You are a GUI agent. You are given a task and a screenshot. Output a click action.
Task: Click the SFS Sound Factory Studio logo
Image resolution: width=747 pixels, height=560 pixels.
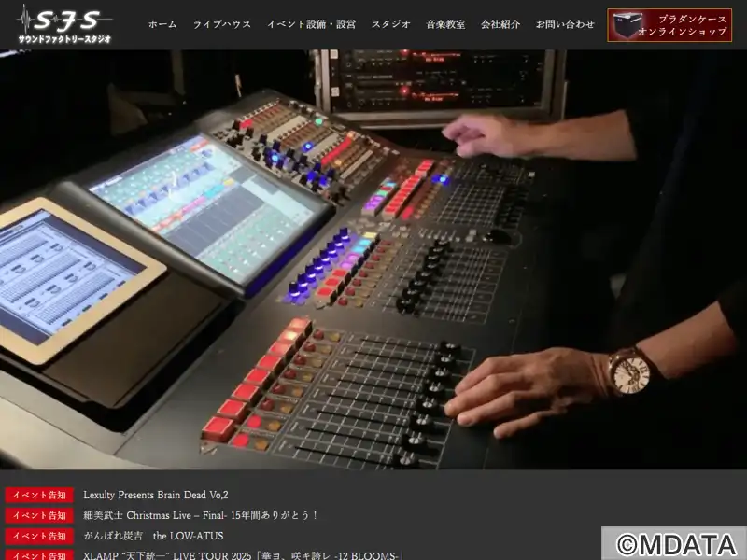pyautogui.click(x=65, y=25)
